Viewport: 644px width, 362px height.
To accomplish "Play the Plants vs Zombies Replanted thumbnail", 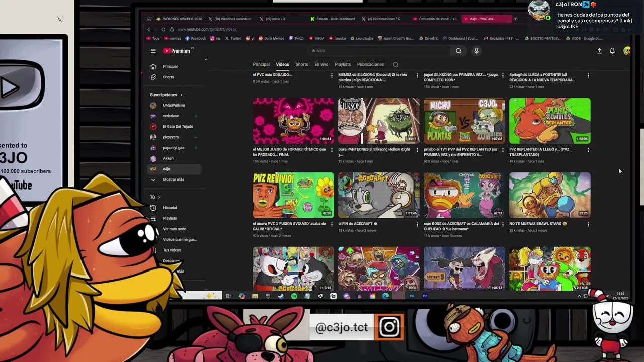I will (x=549, y=121).
